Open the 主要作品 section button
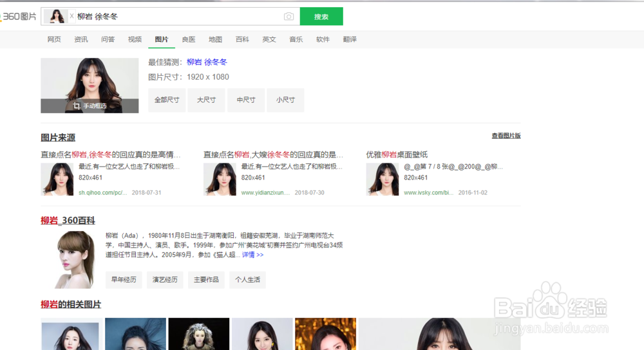This screenshot has width=644, height=350. click(206, 280)
